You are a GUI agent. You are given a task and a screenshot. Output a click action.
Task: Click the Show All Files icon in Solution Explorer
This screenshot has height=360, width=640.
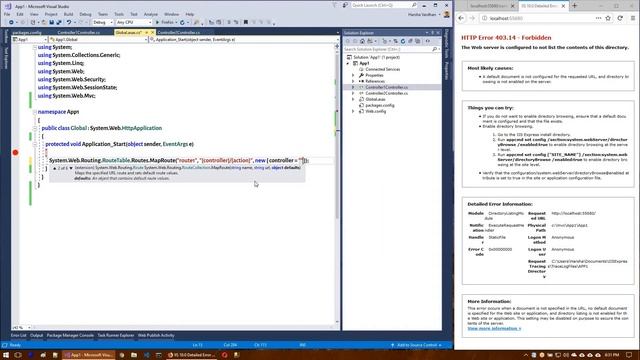[417, 41]
